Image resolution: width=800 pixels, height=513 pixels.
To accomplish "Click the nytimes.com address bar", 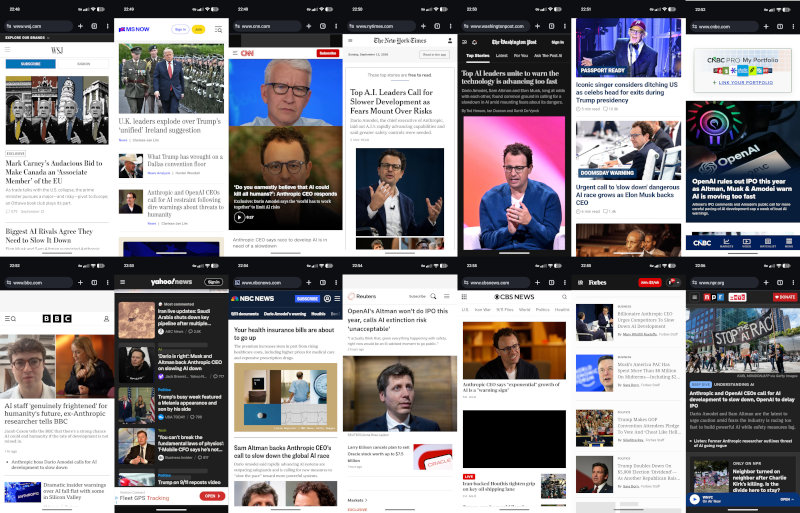I will [x=381, y=26].
